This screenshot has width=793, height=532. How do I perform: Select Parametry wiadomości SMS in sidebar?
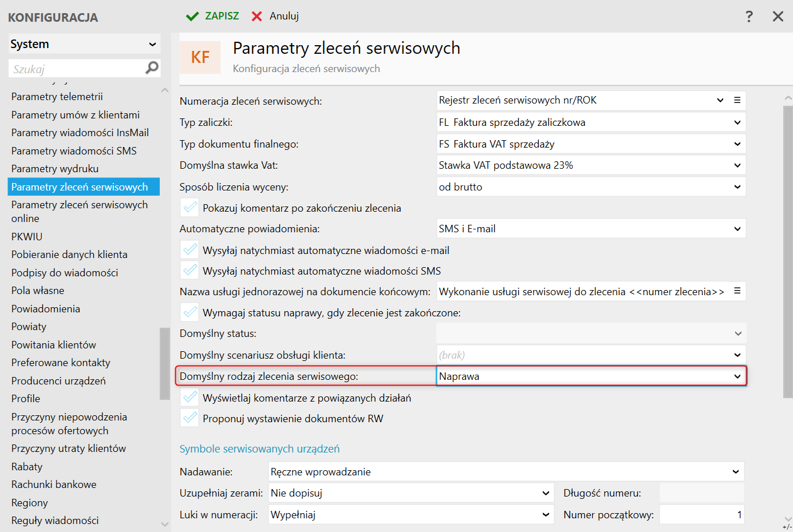click(x=74, y=151)
